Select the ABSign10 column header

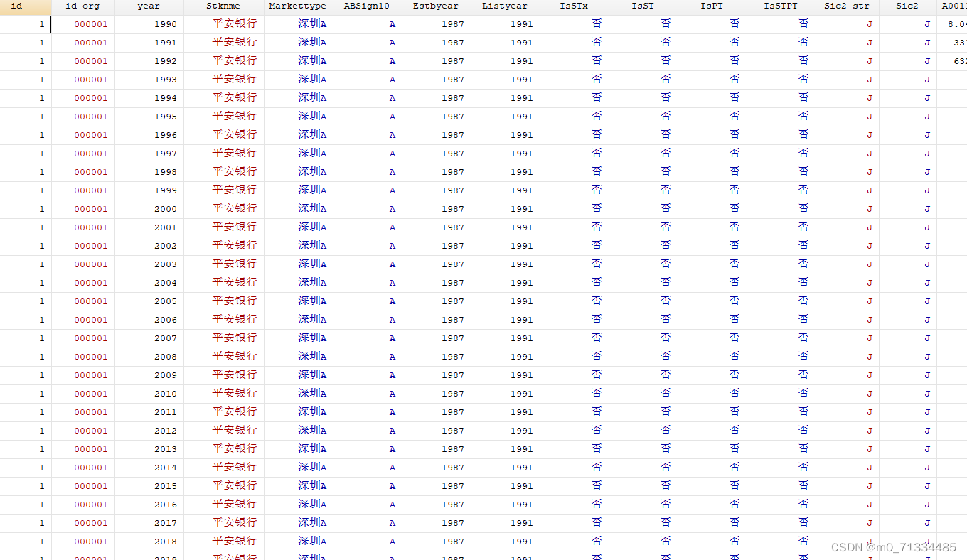[x=367, y=6]
